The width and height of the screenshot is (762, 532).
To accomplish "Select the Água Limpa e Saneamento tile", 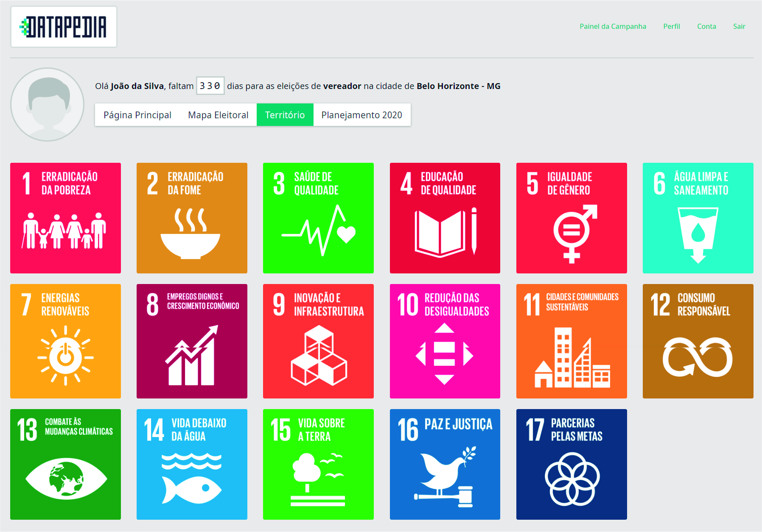I will [698, 218].
